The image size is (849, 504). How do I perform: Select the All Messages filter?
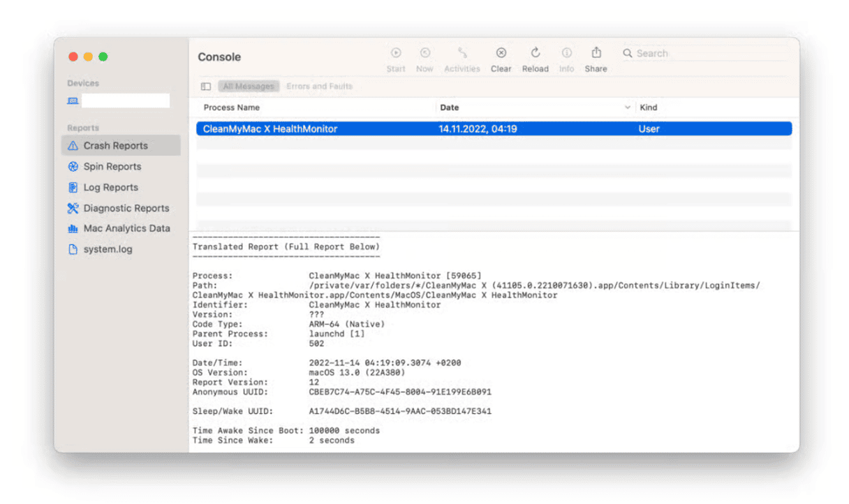tap(249, 87)
